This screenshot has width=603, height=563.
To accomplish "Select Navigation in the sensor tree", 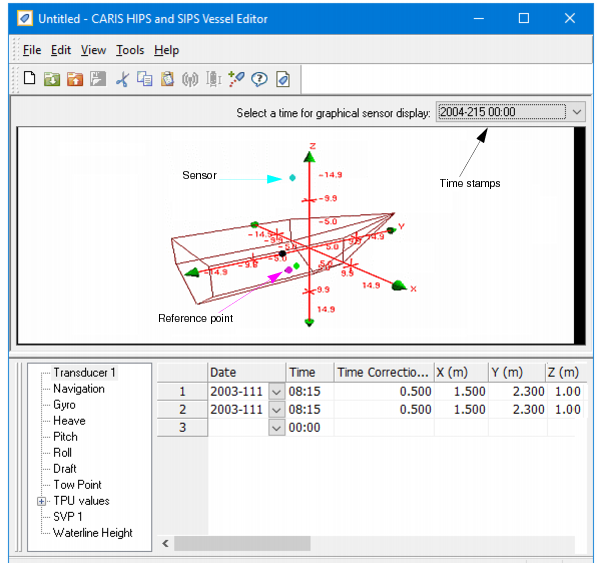I will [79, 389].
